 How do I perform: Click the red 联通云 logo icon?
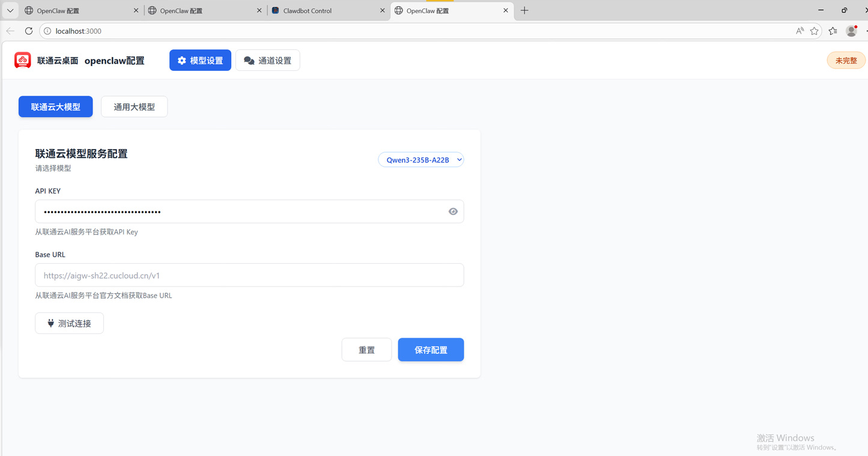[x=23, y=60]
